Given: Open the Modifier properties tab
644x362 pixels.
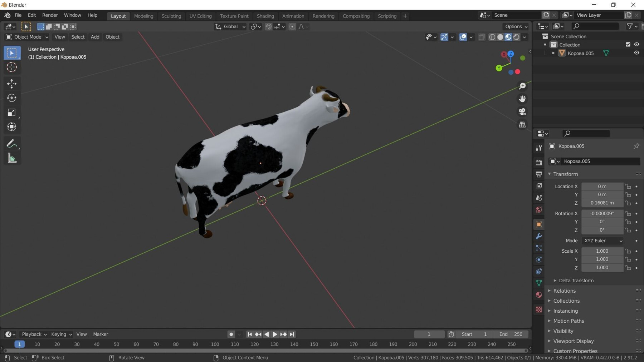Looking at the screenshot, I should coord(539,236).
